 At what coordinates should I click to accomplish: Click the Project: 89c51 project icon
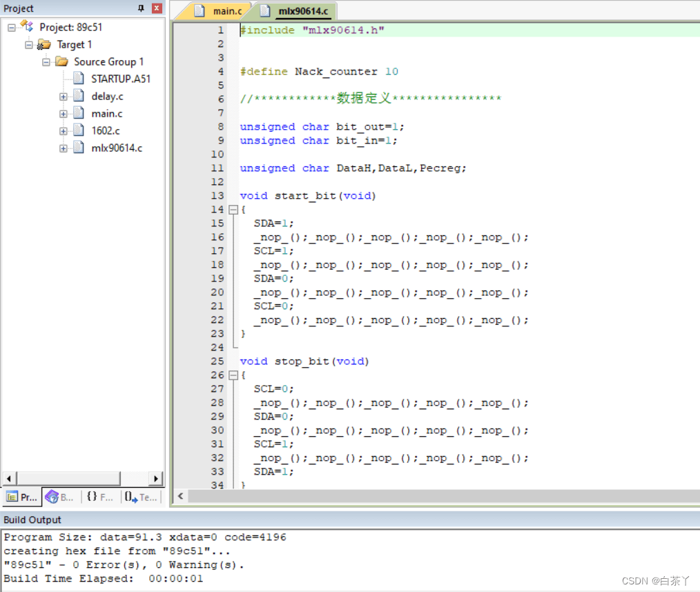(27, 26)
